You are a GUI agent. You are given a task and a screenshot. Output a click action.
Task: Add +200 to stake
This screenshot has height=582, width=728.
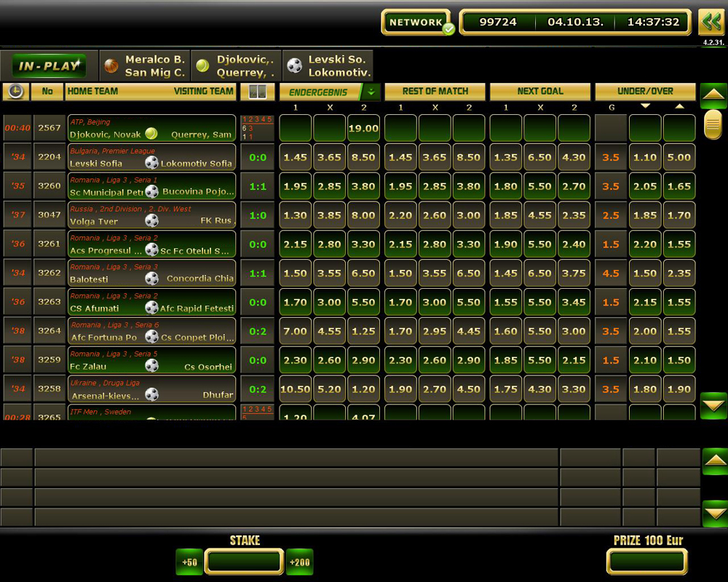click(299, 562)
